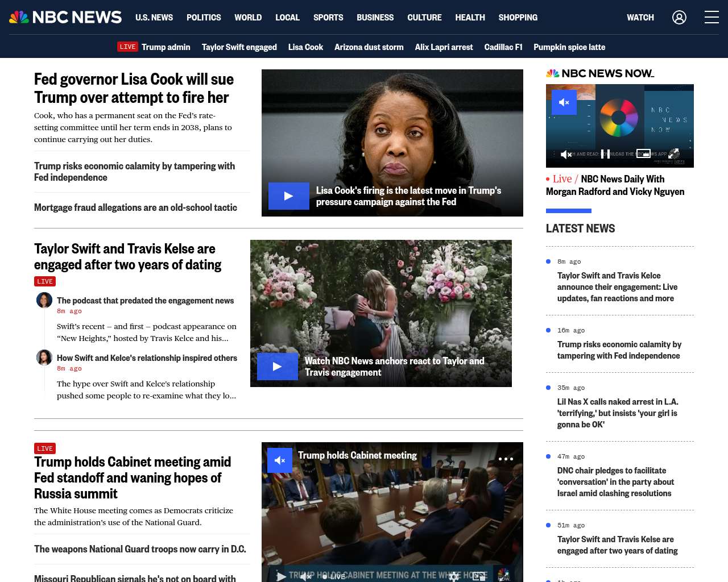Open headline Taylor Swift and Travis Kelse engaged
This screenshot has width=728, height=582.
click(x=127, y=256)
